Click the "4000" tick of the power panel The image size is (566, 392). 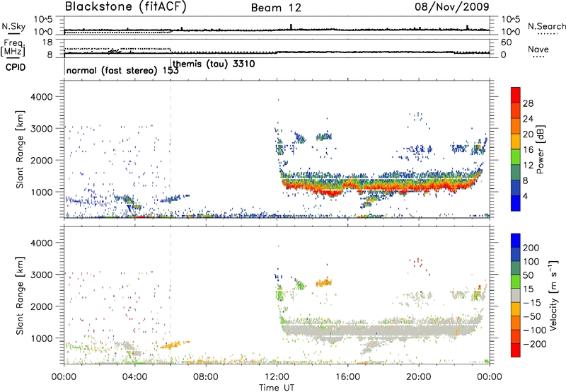[x=41, y=97]
